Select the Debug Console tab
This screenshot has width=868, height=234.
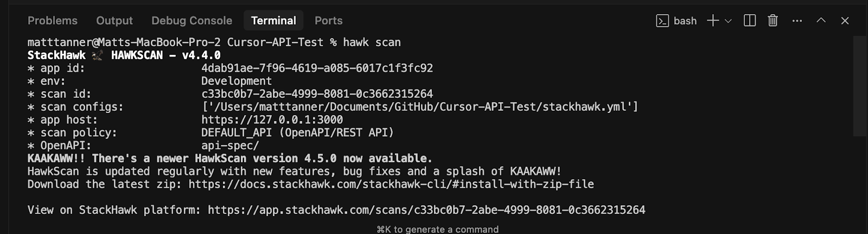[x=192, y=21]
